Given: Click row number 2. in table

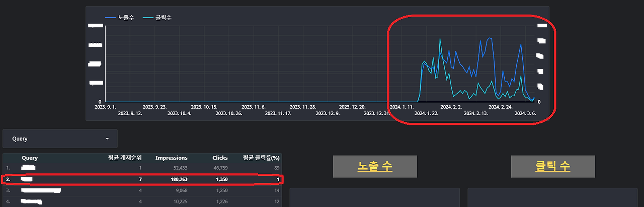Looking at the screenshot, I should [8, 179].
